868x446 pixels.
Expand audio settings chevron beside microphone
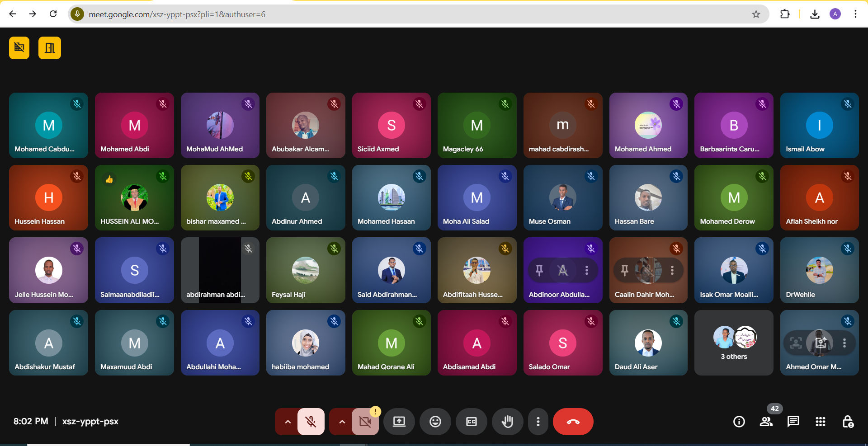[288, 422]
